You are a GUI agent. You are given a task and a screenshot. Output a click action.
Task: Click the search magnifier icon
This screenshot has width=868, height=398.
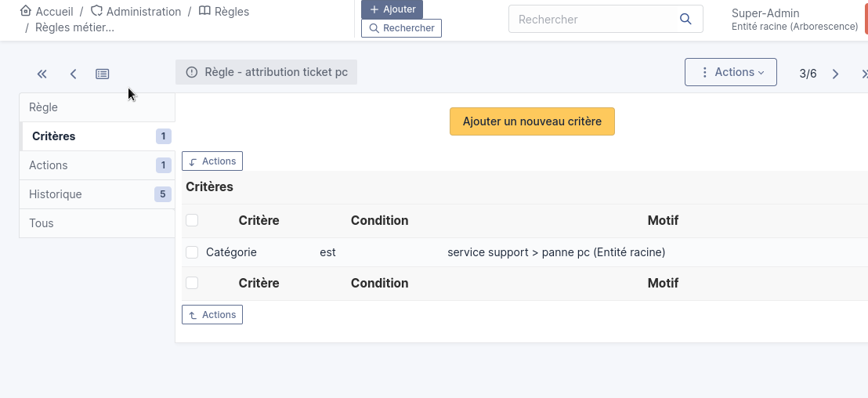(x=685, y=19)
